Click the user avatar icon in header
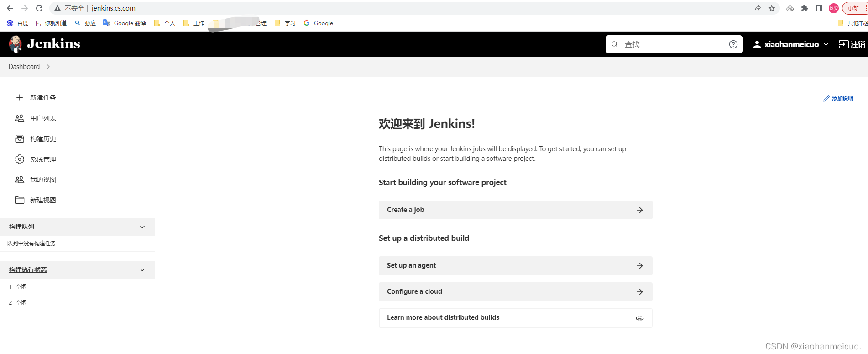 point(757,44)
